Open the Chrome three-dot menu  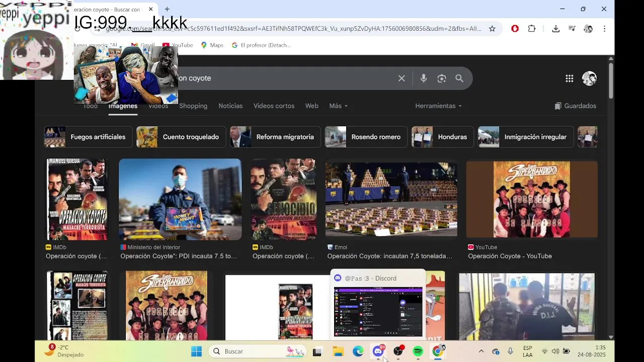pyautogui.click(x=604, y=29)
